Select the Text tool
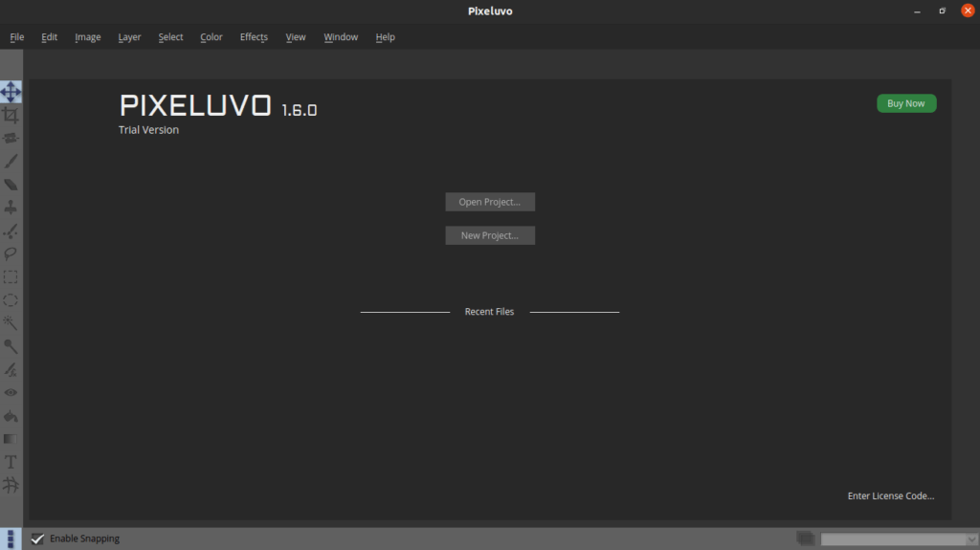 tap(11, 462)
